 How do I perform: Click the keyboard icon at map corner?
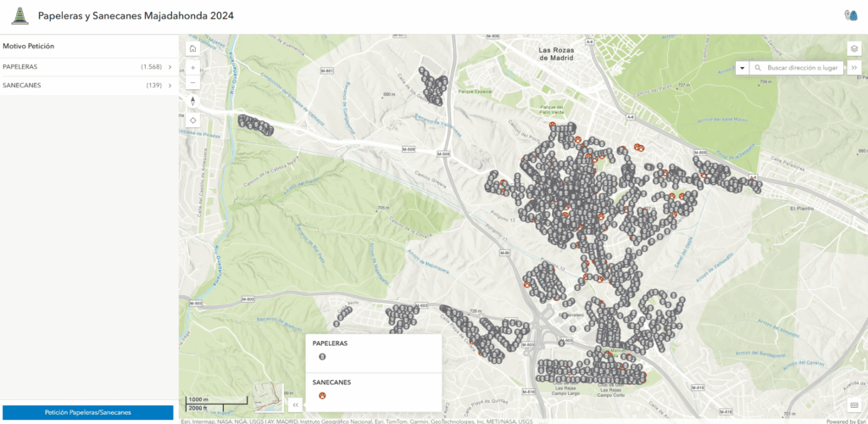pos(854,404)
